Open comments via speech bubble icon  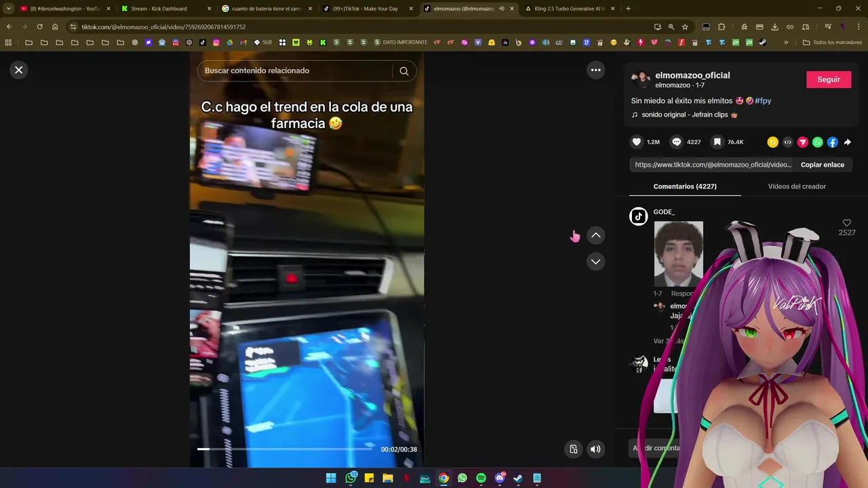[x=676, y=142]
